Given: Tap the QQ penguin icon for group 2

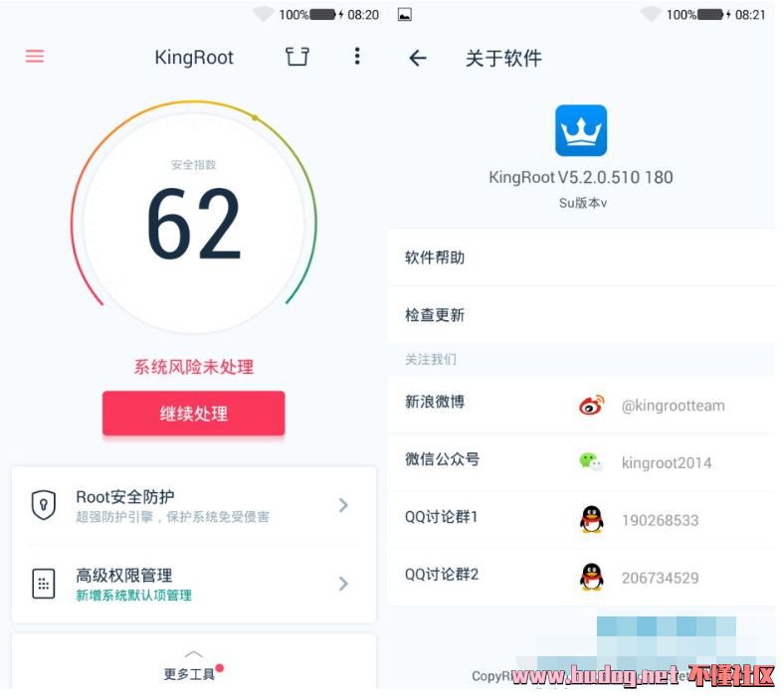Looking at the screenshot, I should [x=592, y=577].
